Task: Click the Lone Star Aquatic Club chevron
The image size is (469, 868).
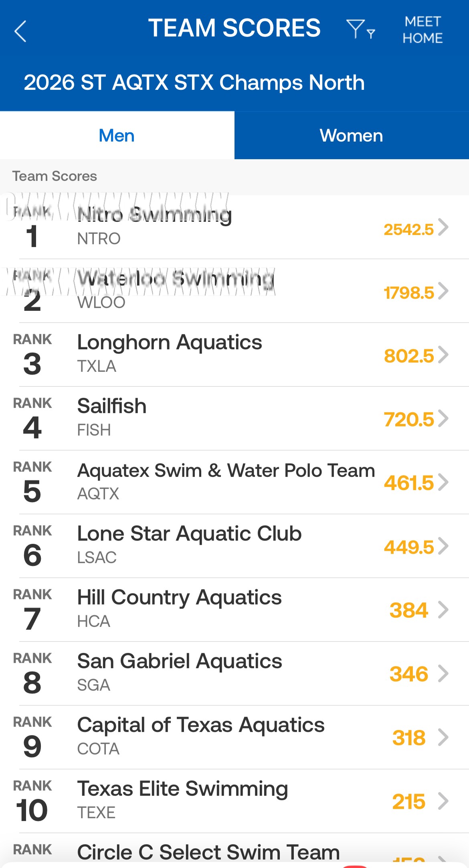Action: (x=443, y=546)
